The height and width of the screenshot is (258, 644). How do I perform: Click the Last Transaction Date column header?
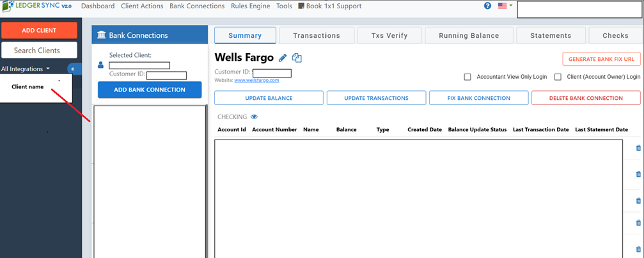click(541, 129)
